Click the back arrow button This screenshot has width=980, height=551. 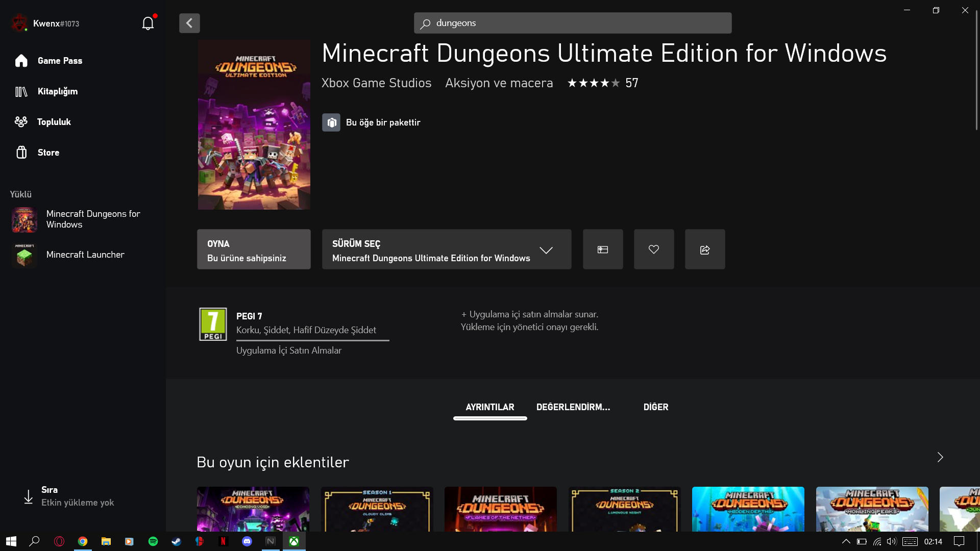(x=189, y=23)
